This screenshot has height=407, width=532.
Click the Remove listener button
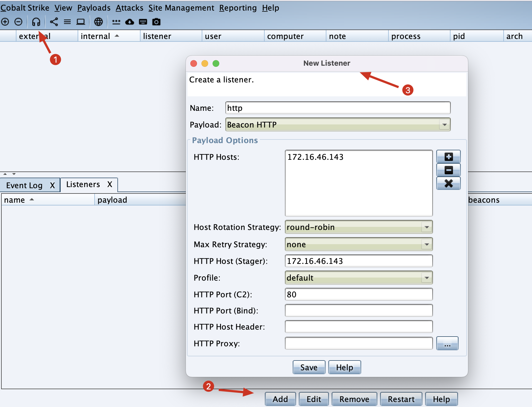pyautogui.click(x=354, y=399)
